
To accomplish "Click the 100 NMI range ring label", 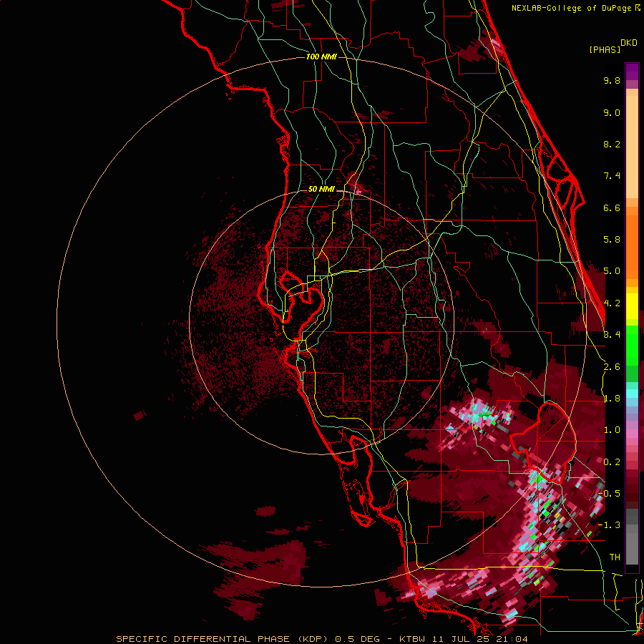I will coord(321,57).
